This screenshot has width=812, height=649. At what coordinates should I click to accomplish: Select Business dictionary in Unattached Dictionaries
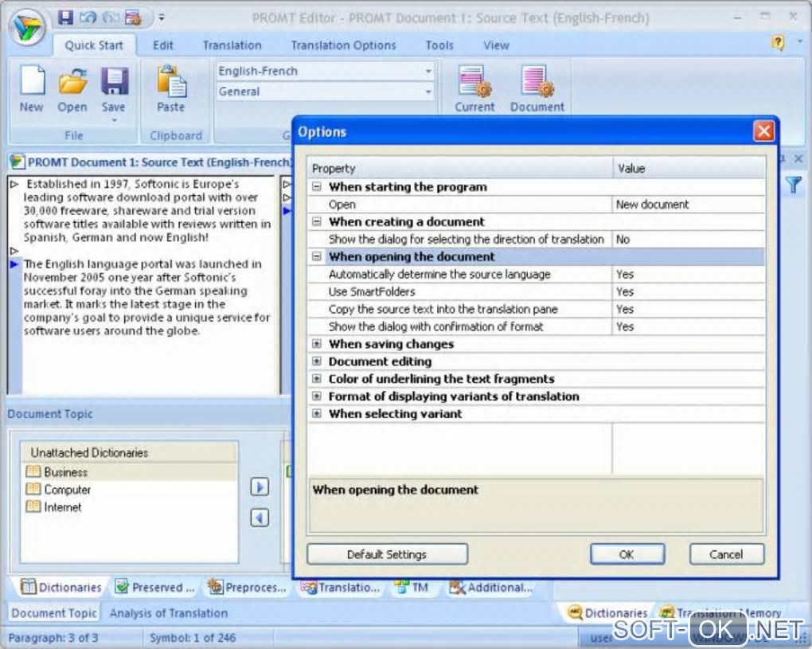pos(130,472)
